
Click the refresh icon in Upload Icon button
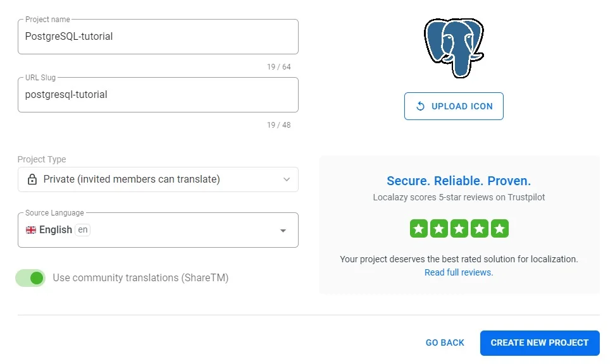pyautogui.click(x=420, y=106)
